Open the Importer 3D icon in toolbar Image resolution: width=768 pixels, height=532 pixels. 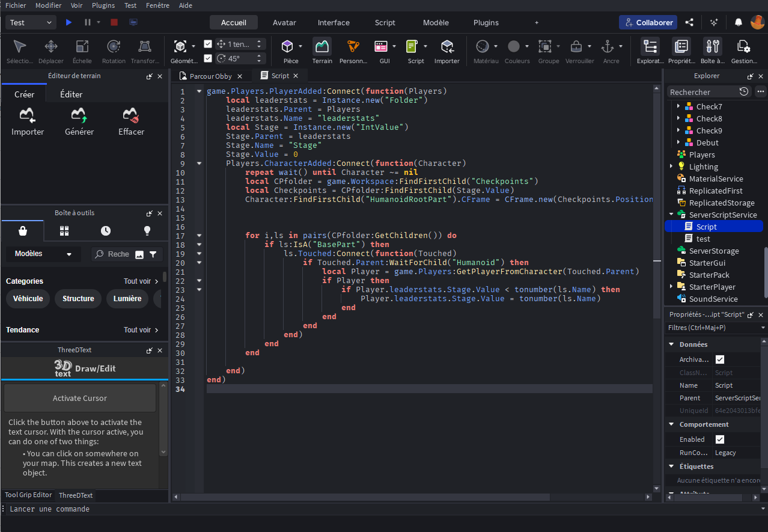(446, 51)
